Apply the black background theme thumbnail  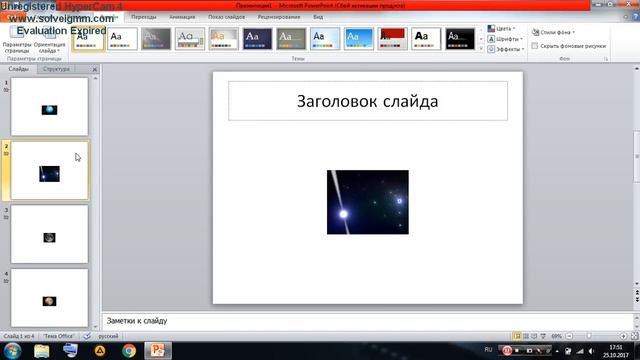(460, 39)
